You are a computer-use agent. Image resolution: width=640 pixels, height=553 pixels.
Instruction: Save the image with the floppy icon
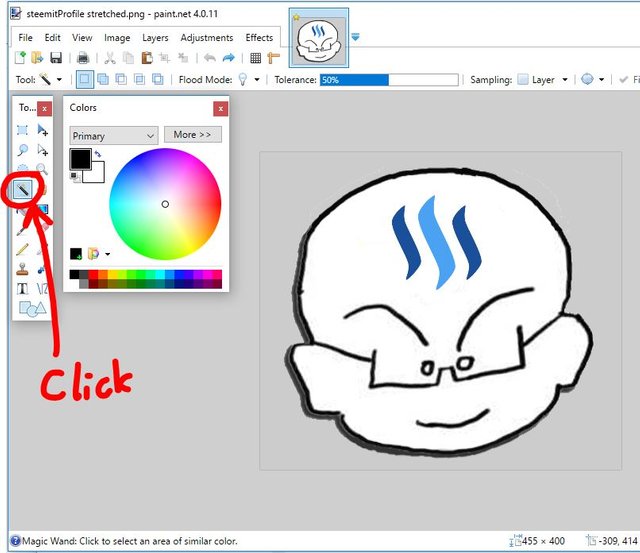tap(56, 58)
